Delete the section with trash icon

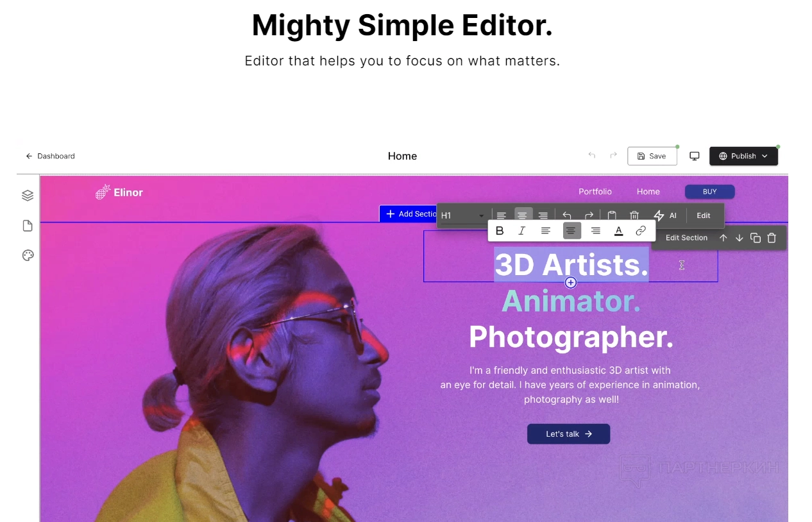[x=772, y=238]
